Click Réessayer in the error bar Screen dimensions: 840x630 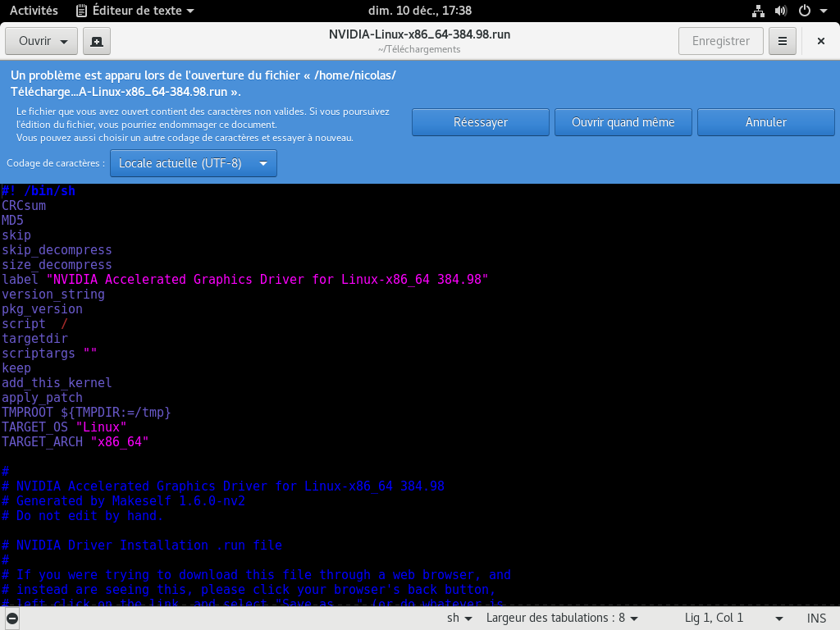coord(481,122)
